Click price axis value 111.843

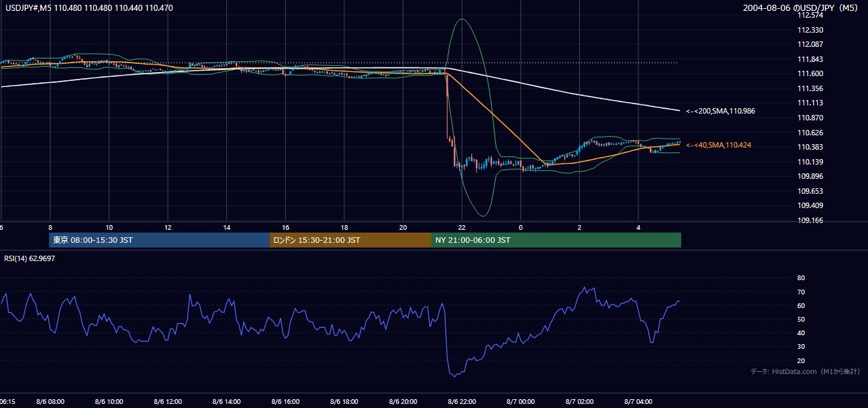(x=810, y=59)
